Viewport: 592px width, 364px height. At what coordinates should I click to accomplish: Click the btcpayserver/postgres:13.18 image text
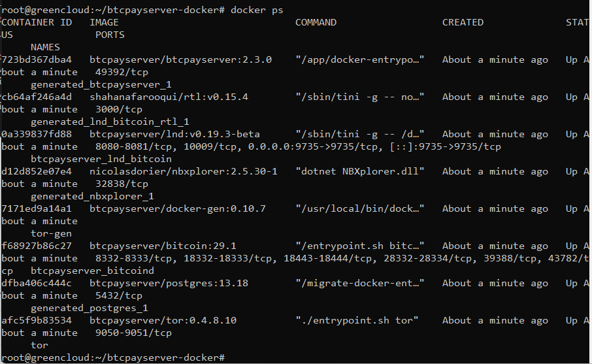pyautogui.click(x=169, y=284)
